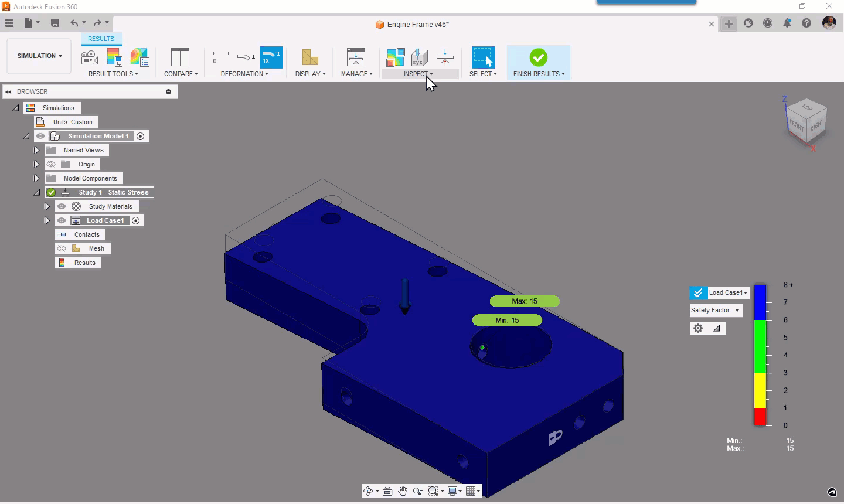Image resolution: width=844 pixels, height=504 pixels.
Task: Activate the Orbit tool in the navigation bar
Action: tap(369, 491)
